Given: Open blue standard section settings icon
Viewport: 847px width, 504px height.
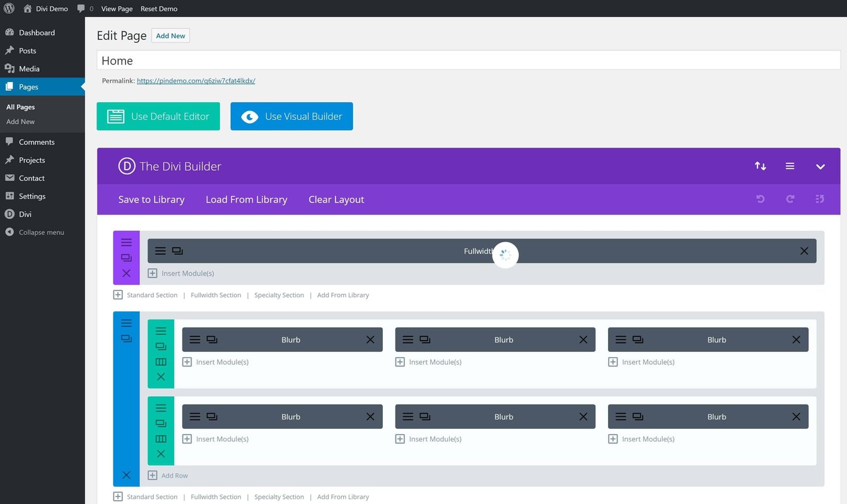Looking at the screenshot, I should 126,323.
